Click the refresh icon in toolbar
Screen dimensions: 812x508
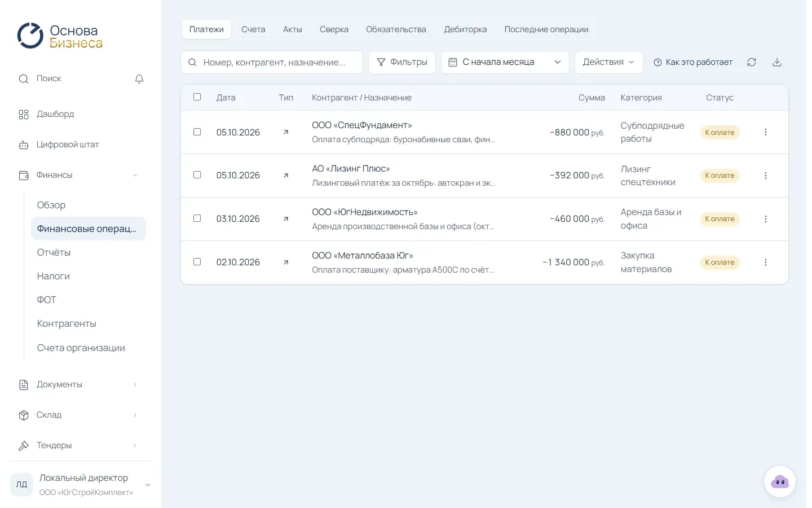(x=752, y=62)
